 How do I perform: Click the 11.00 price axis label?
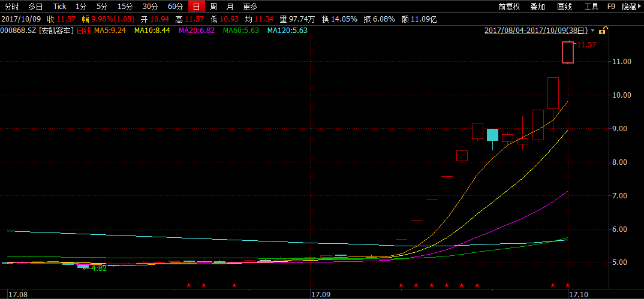tap(621, 62)
